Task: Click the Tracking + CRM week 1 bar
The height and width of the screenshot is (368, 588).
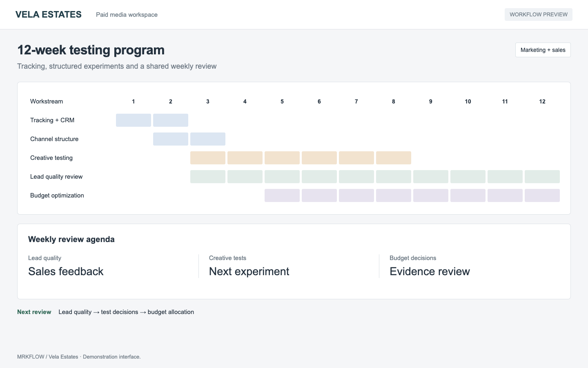Action: (x=134, y=120)
